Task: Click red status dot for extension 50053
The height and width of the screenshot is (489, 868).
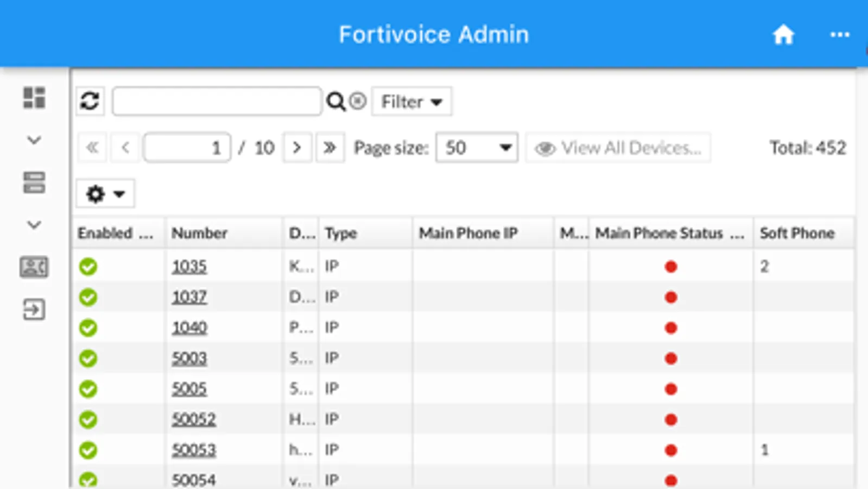Action: pos(671,450)
